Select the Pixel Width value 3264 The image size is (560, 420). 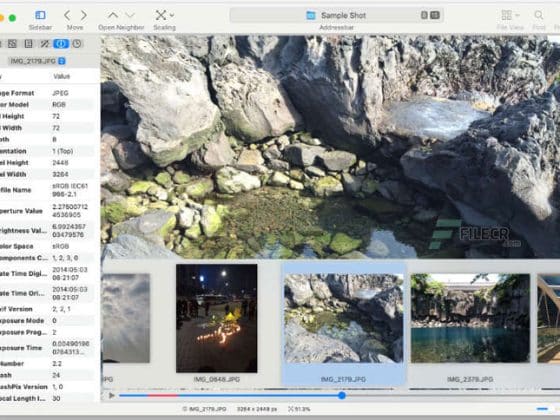(60, 174)
